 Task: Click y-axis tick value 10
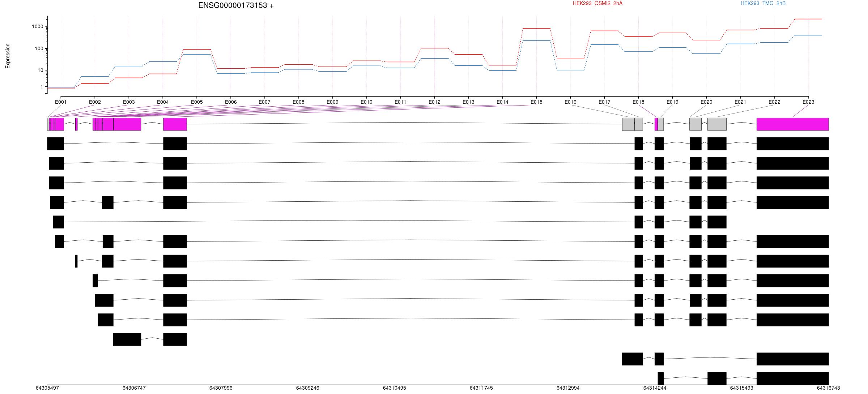[x=41, y=70]
